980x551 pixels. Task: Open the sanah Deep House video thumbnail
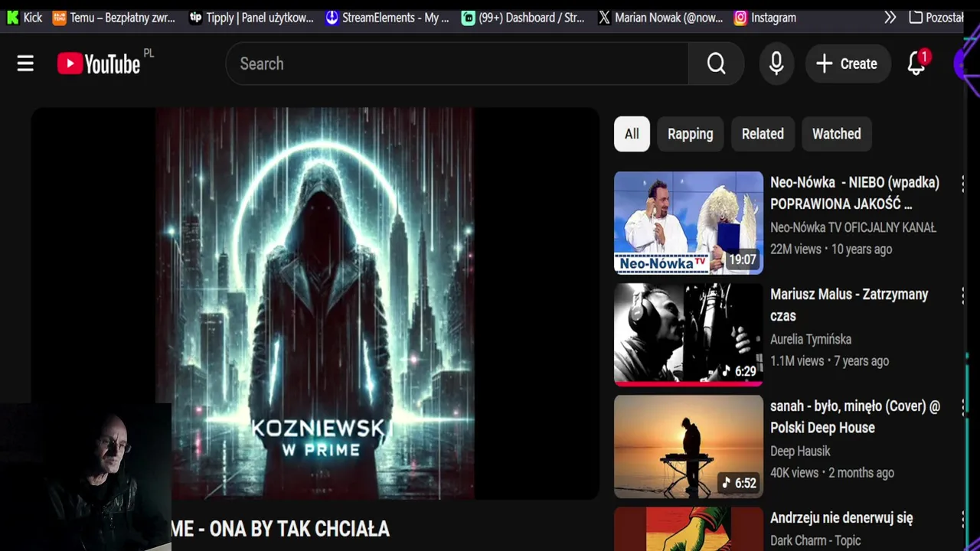click(x=688, y=446)
